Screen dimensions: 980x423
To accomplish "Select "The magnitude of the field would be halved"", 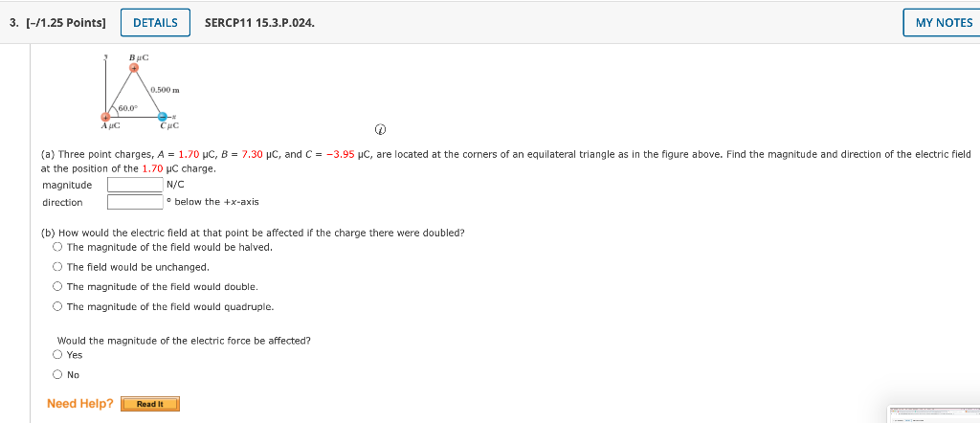I will click(57, 247).
